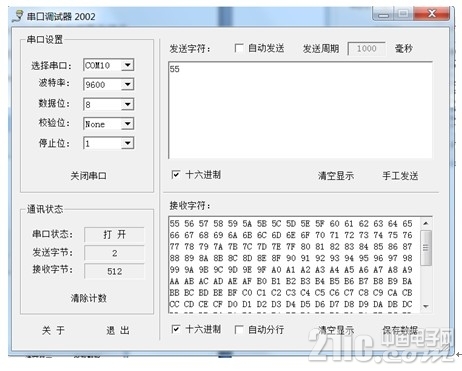Click the 清除计数 button
462x371 pixels.
(x=88, y=298)
